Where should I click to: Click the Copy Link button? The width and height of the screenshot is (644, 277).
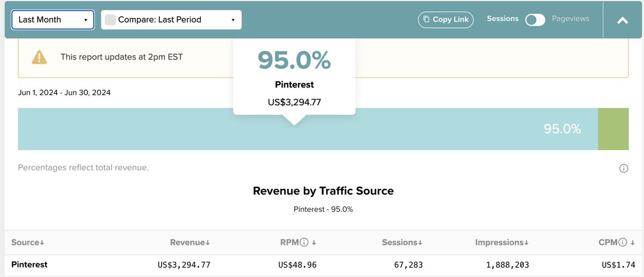[445, 19]
